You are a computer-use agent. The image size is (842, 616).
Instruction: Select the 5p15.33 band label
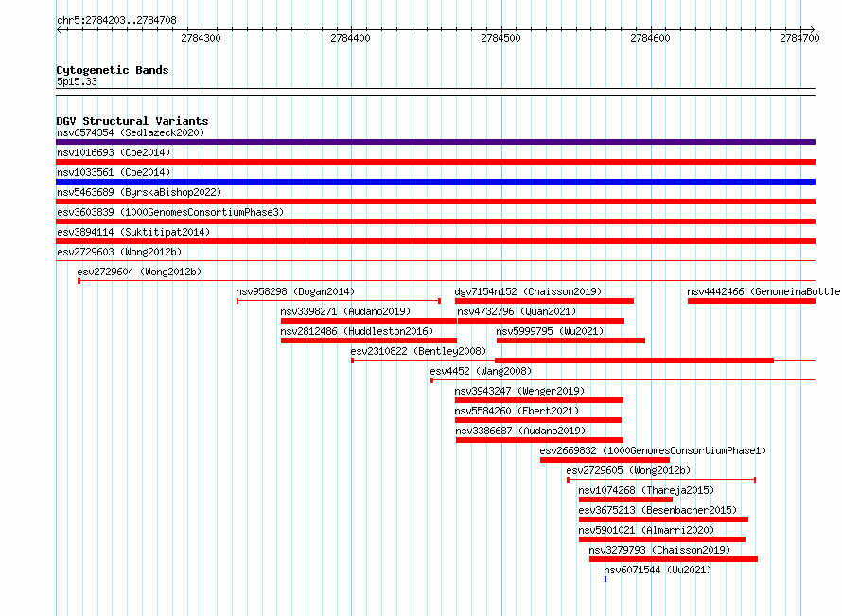pos(77,81)
